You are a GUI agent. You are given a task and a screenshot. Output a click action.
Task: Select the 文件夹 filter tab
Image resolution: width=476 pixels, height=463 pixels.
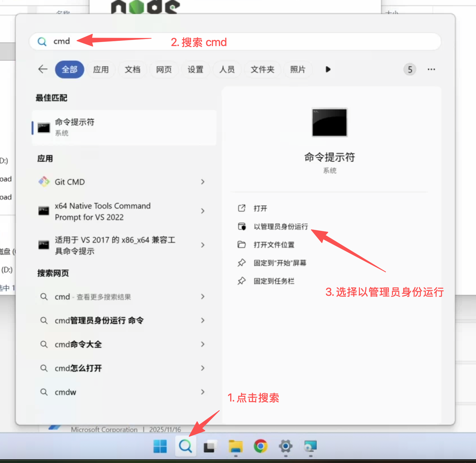coord(262,70)
